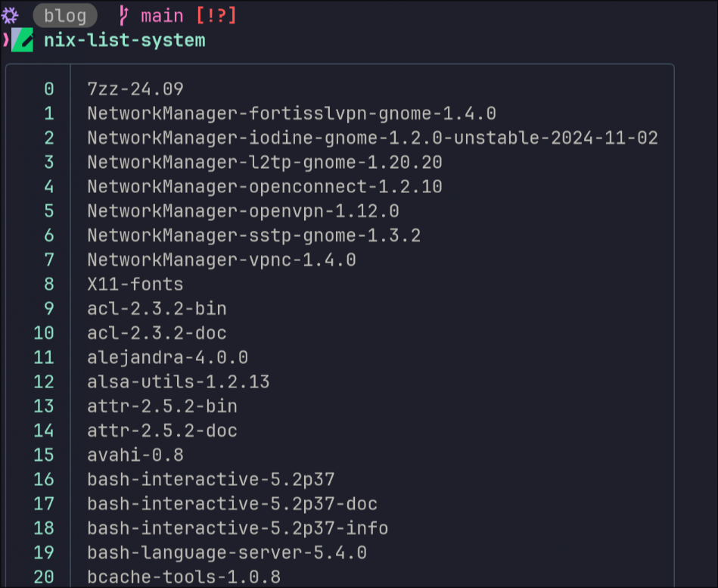This screenshot has height=588, width=718.
Task: Click the nix-list-system command text
Action: click(125, 40)
